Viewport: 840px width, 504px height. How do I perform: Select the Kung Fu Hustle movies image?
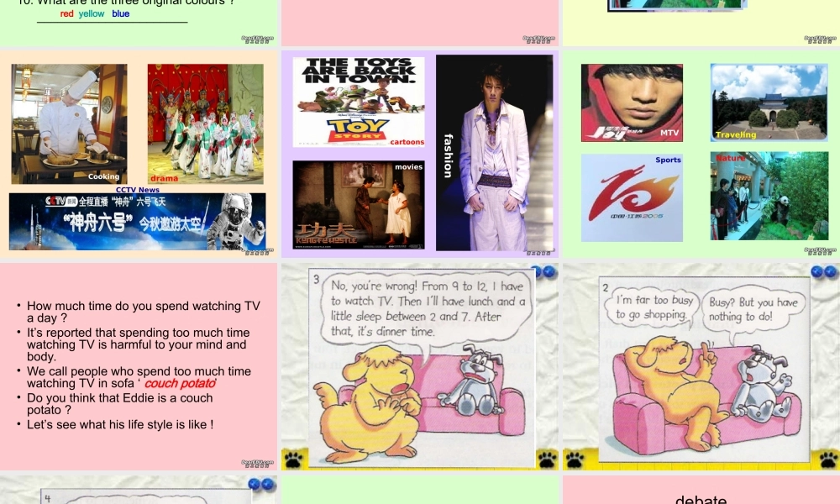click(359, 205)
